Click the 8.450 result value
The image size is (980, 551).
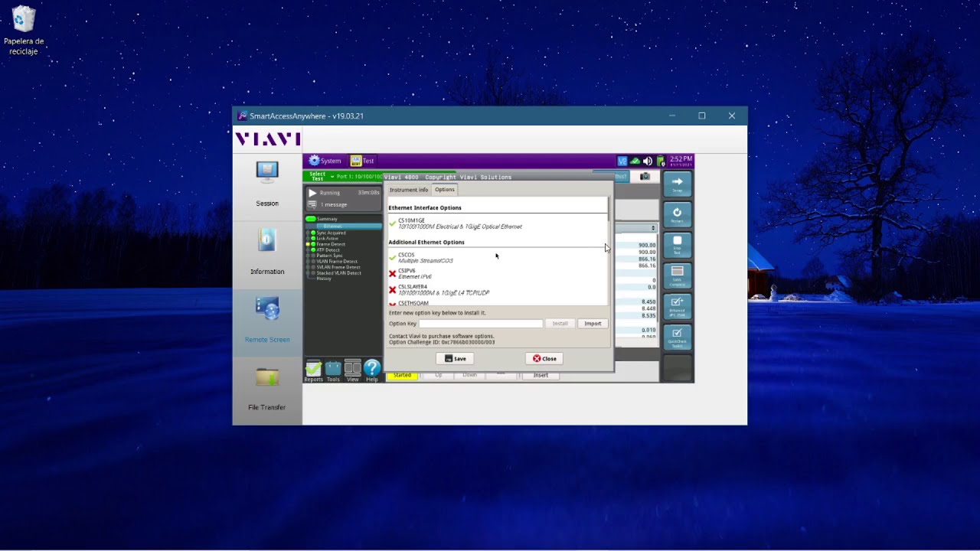coord(648,302)
